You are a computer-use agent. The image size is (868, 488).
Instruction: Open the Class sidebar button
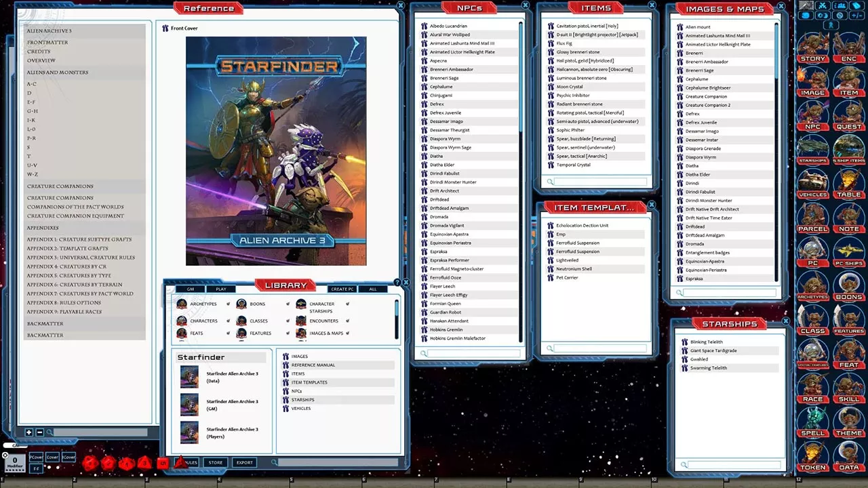click(x=813, y=319)
